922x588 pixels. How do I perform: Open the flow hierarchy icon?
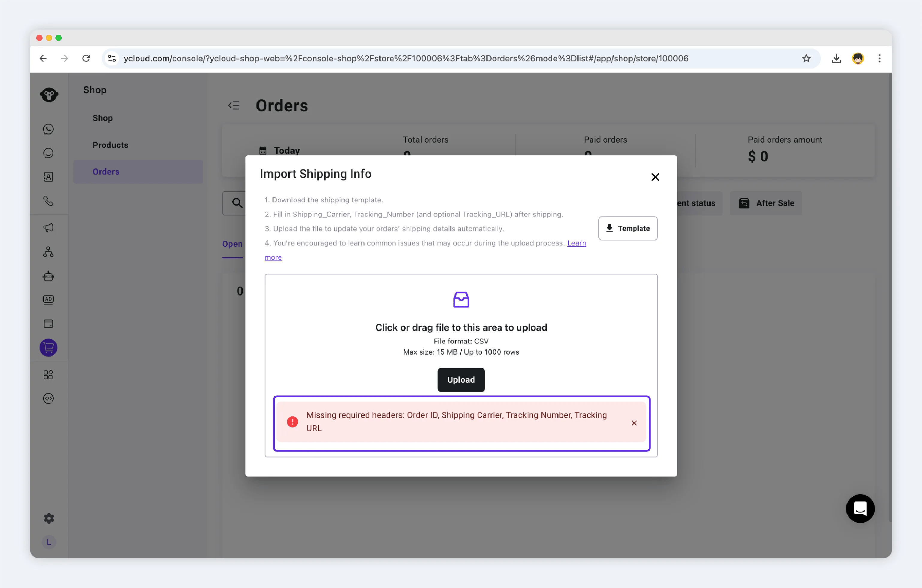tap(49, 252)
